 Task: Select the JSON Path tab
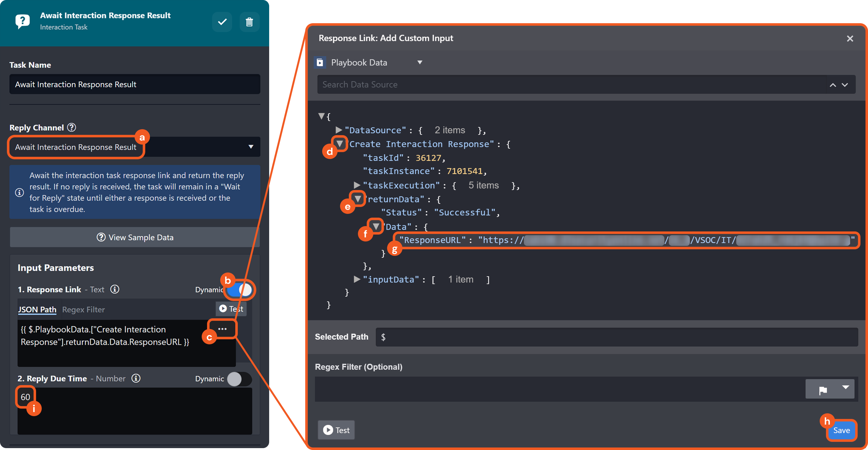click(x=37, y=310)
